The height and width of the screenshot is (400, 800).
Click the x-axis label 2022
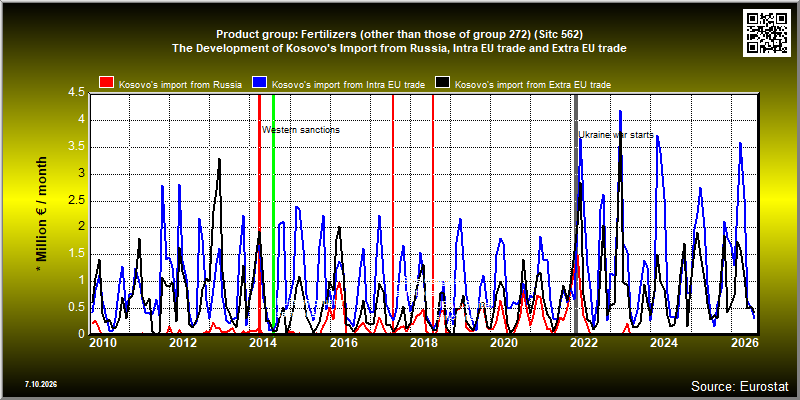584,342
